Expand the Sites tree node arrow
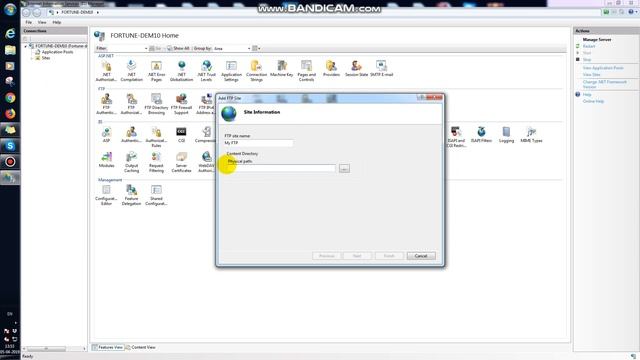This screenshot has height=360, width=640. (x=32, y=58)
